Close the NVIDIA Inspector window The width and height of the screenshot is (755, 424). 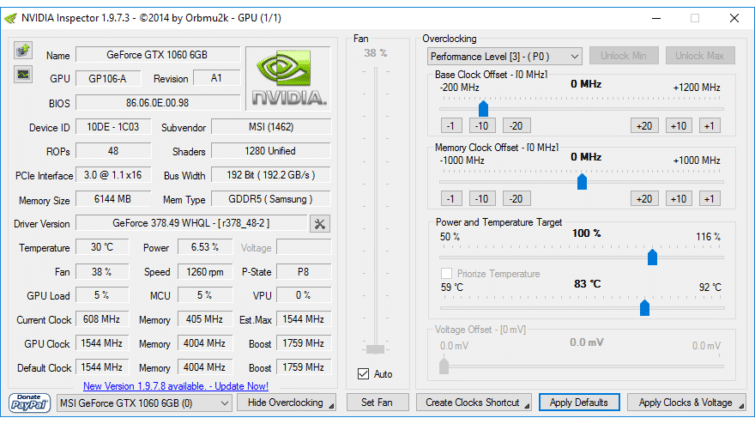click(x=734, y=18)
